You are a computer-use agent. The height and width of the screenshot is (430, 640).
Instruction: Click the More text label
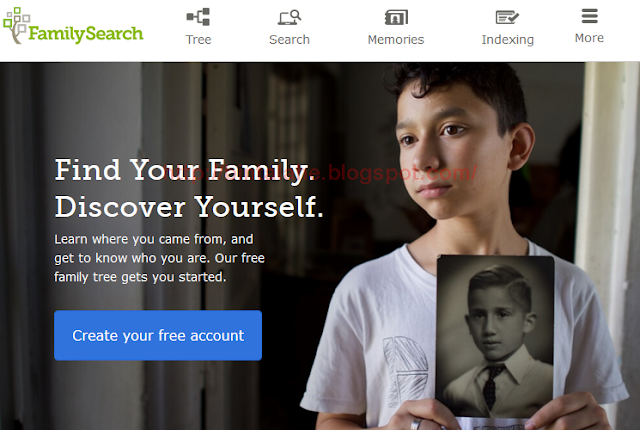(589, 38)
